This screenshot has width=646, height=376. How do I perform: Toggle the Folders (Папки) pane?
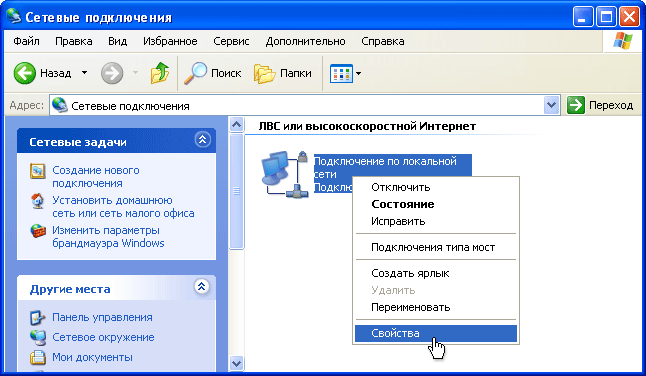[264, 73]
